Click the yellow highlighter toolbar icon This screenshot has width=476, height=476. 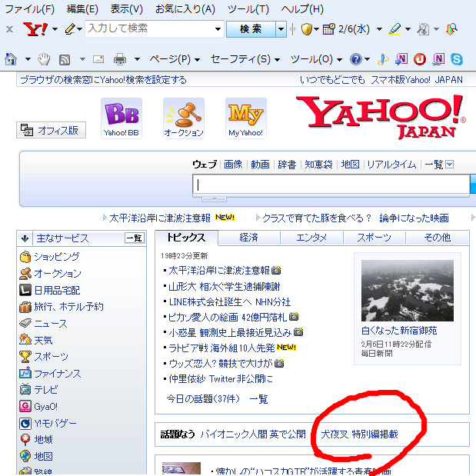coord(394,29)
